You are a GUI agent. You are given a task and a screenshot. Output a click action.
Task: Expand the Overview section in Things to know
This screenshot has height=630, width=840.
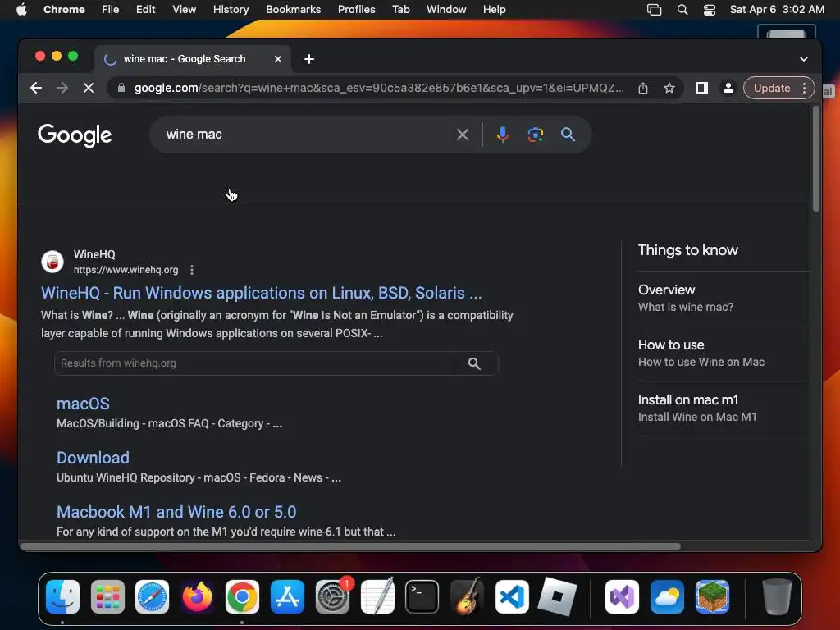pos(724,299)
